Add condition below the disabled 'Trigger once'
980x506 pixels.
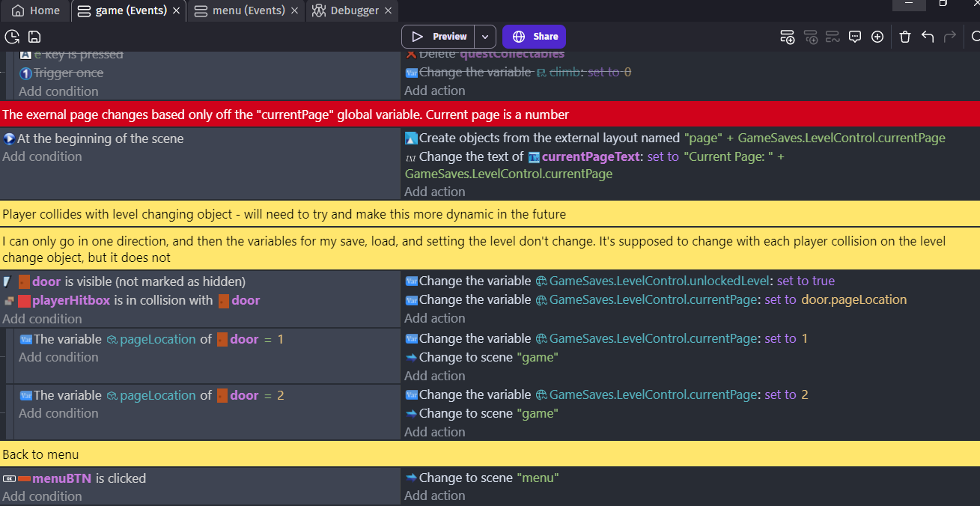(x=58, y=91)
